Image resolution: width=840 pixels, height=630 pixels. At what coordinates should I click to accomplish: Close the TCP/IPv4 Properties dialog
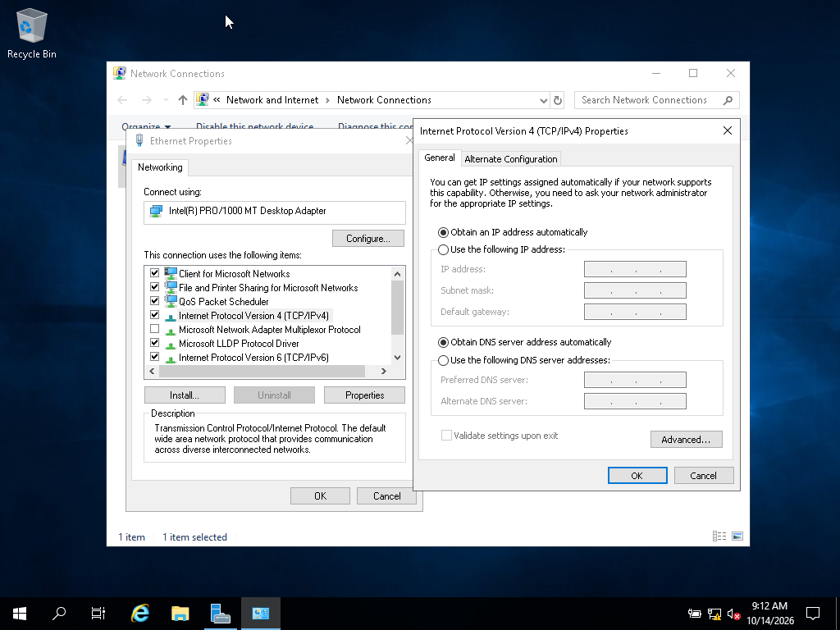pyautogui.click(x=728, y=130)
